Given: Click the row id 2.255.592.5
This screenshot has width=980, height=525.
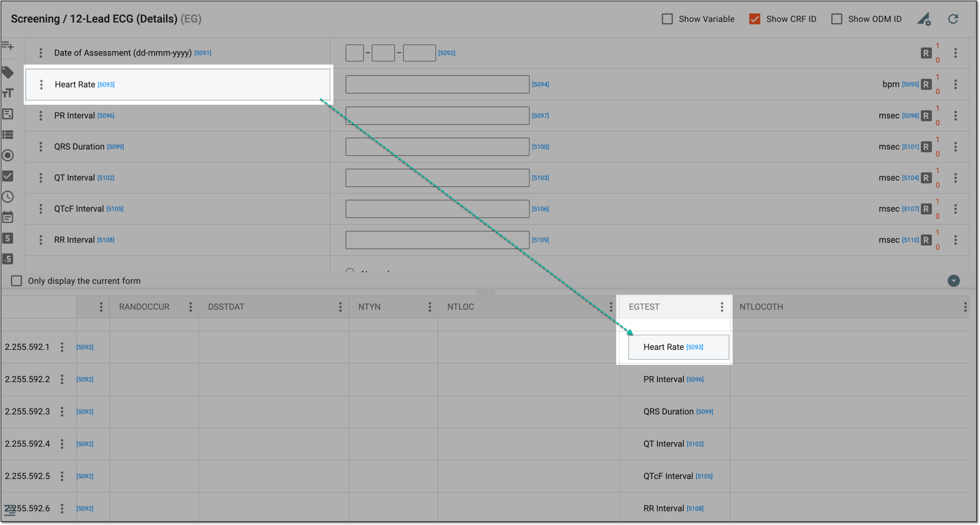Looking at the screenshot, I should (27, 476).
